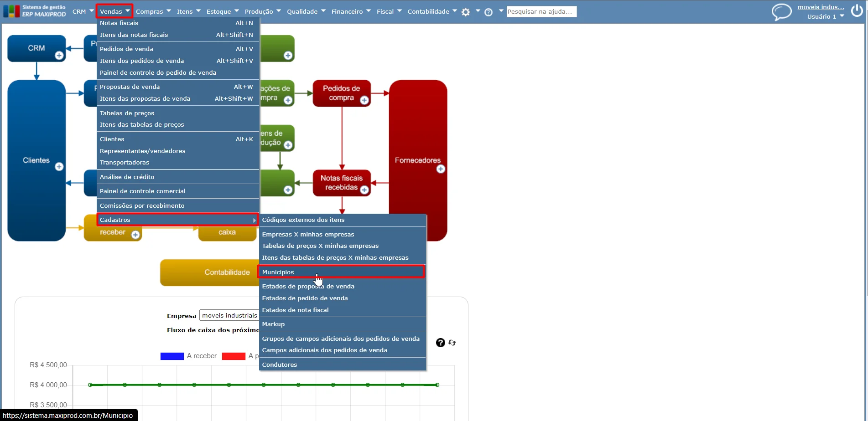Choose Clientes in the Vendas menu

pyautogui.click(x=178, y=139)
